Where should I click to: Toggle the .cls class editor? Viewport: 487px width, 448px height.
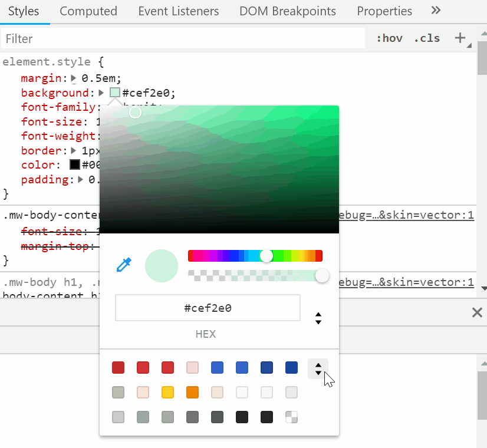tap(427, 38)
